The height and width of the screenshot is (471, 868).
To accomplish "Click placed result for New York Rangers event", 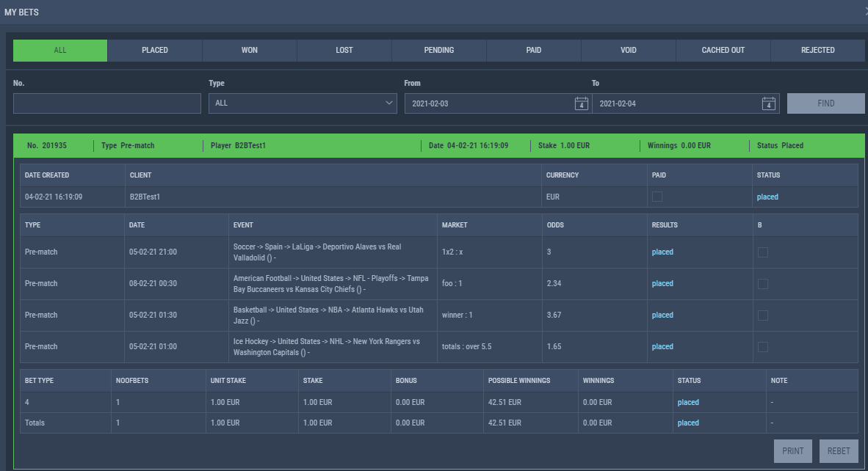I will coord(662,346).
